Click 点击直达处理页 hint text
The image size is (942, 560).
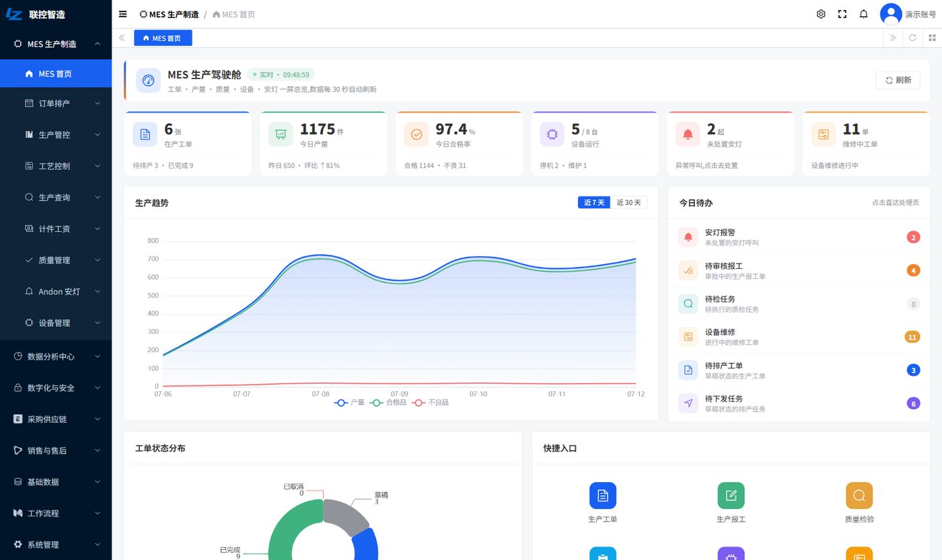(895, 202)
